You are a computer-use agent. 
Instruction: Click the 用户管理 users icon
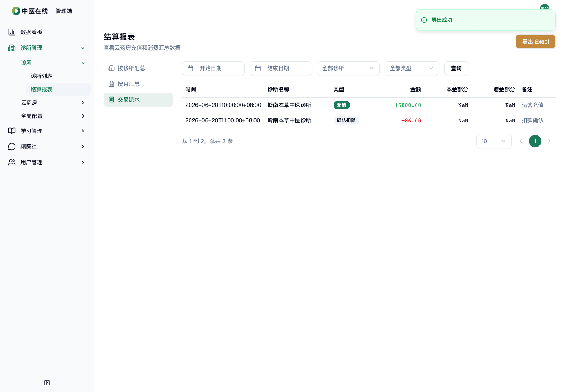12,162
